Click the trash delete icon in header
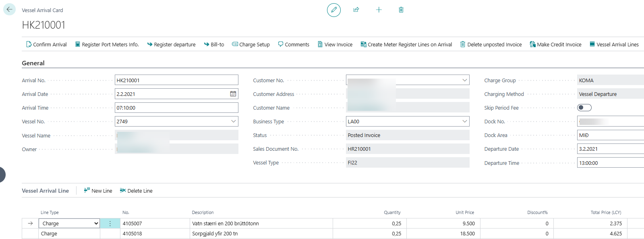Screen dimensions: 644x239 (x=401, y=10)
